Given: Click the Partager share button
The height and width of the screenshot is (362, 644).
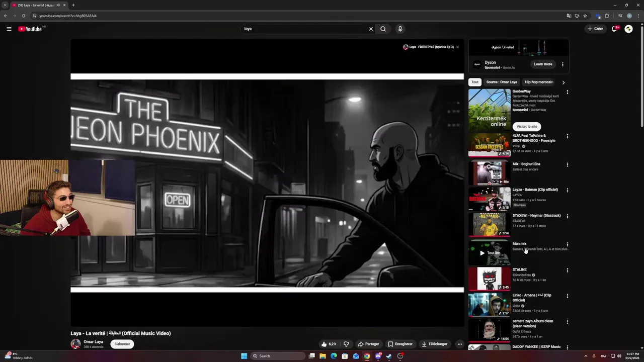Looking at the screenshot, I should point(368,344).
